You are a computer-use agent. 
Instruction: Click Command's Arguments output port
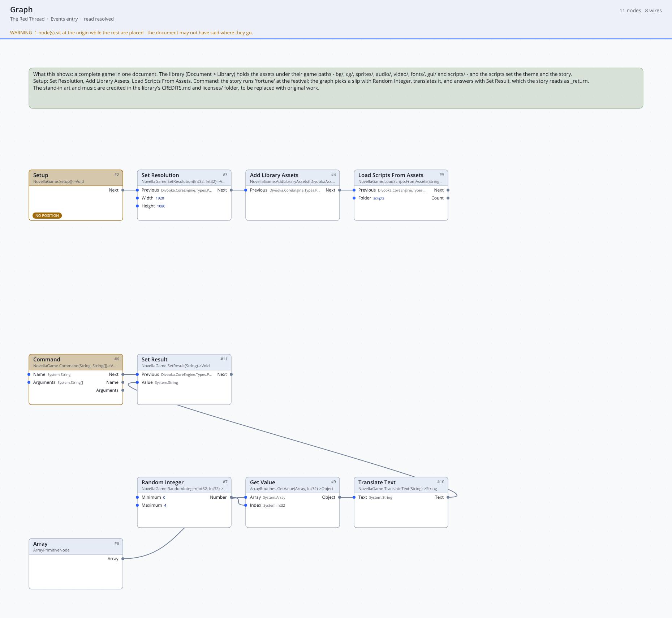(123, 390)
